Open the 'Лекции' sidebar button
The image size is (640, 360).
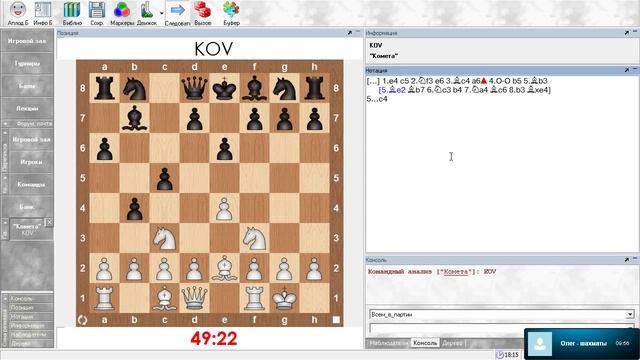click(x=27, y=108)
